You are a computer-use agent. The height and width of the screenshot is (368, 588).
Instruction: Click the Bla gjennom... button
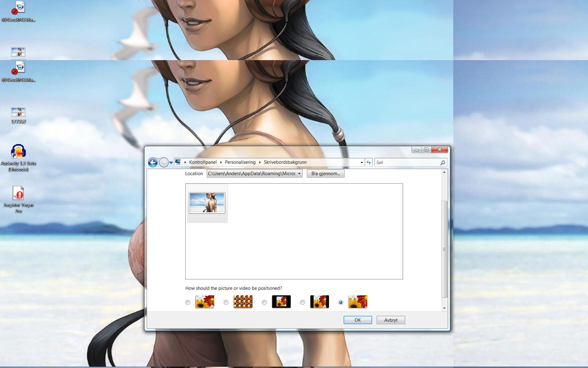tap(326, 174)
